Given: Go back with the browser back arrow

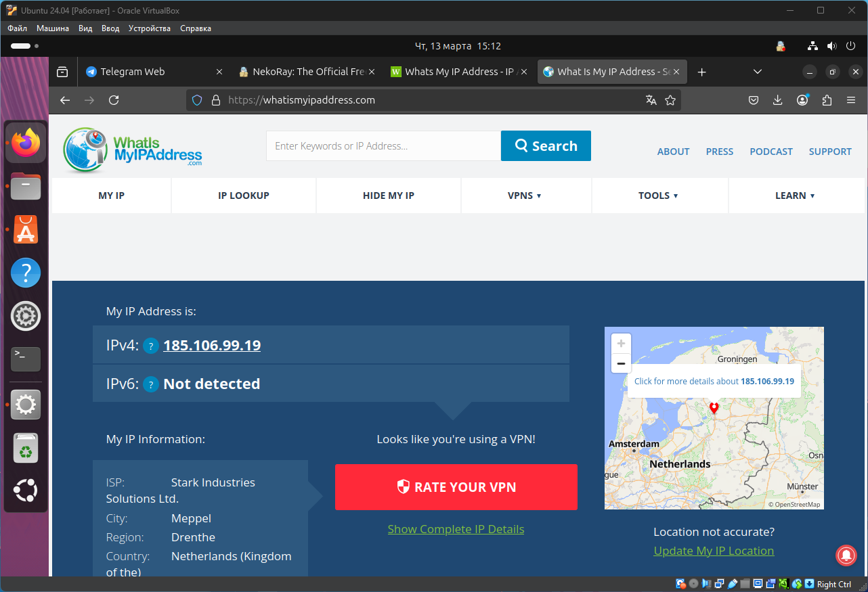Looking at the screenshot, I should tap(65, 100).
